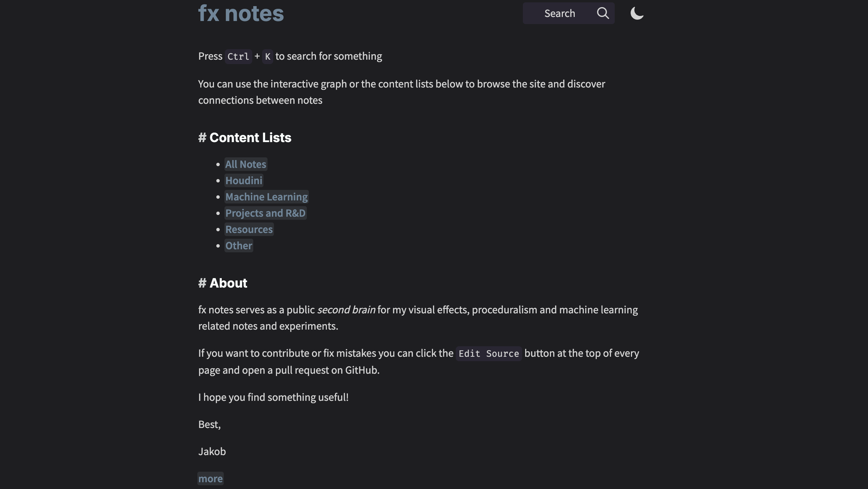Click the Jakob signature text
The image size is (868, 489).
212,452
